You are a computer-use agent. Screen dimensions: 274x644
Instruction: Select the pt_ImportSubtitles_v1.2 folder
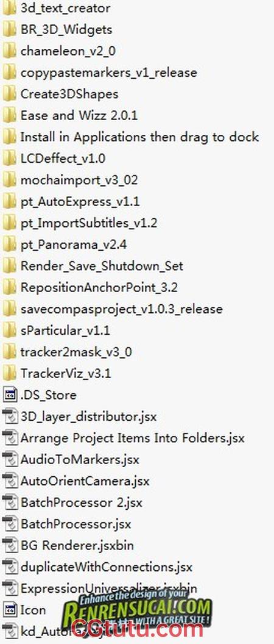[x=89, y=223]
